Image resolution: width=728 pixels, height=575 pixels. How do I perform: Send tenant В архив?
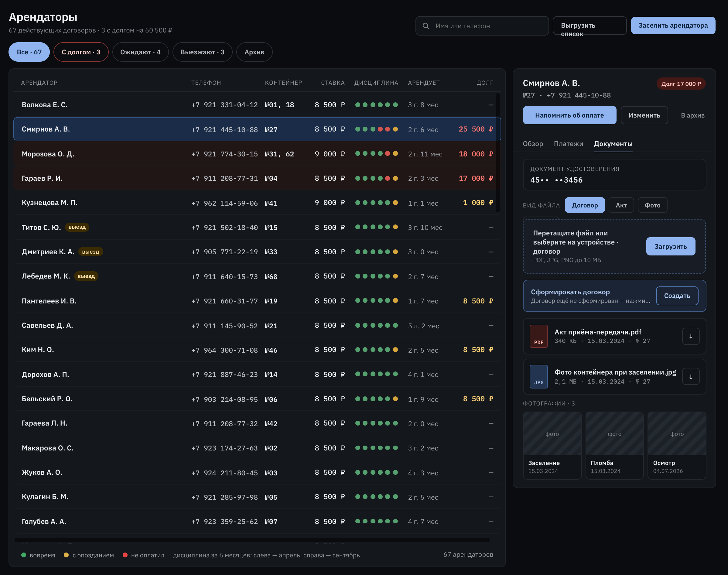click(x=693, y=115)
